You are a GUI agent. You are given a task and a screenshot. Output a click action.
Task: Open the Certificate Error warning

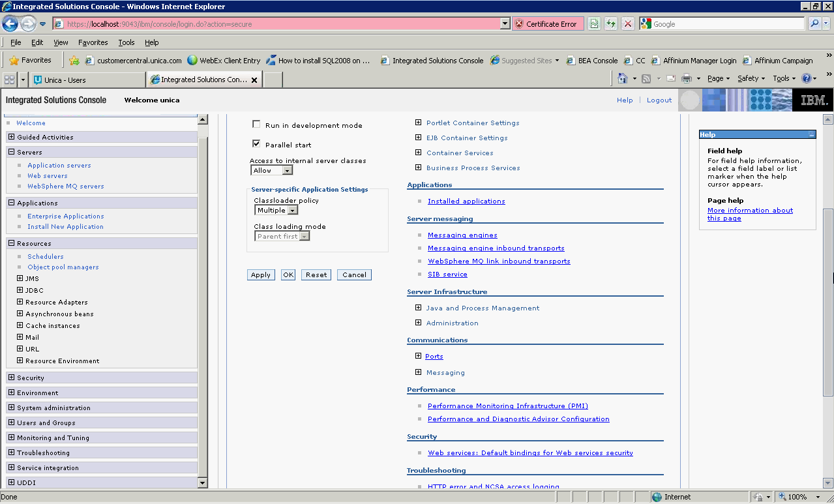pos(546,23)
